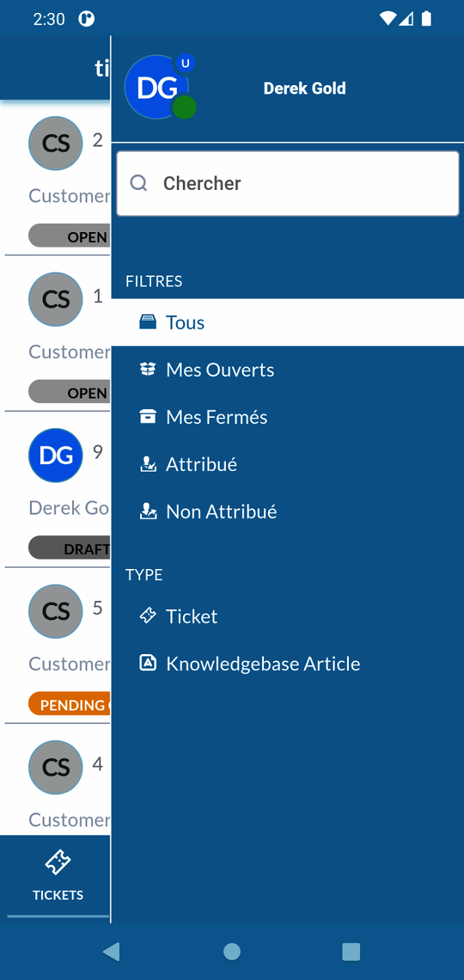Click the Attribué inbox arrow icon

click(x=148, y=464)
